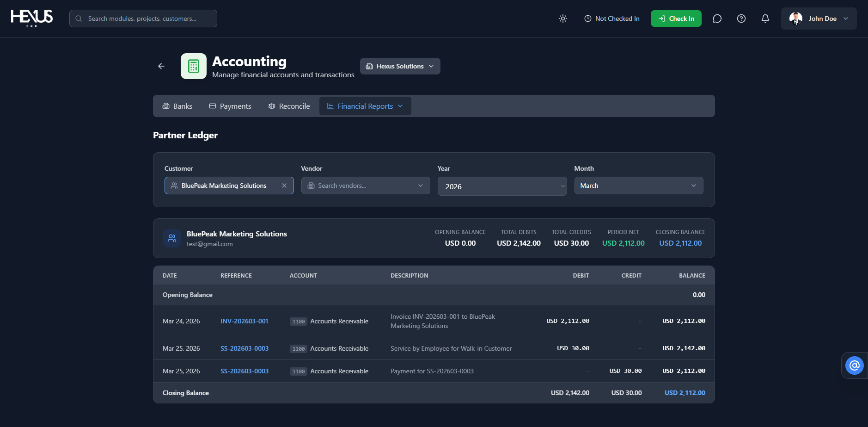The image size is (868, 427).
Task: Open the chat messages icon
Action: pos(717,19)
